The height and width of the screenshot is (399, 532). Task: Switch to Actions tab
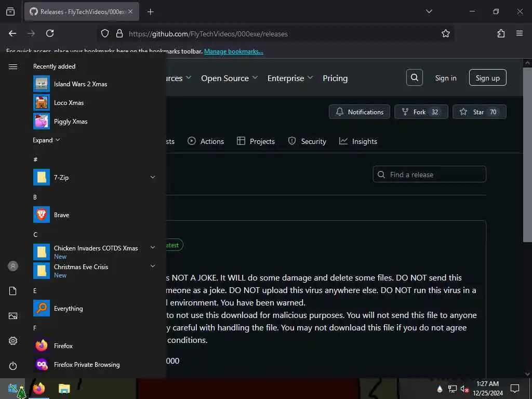coord(206,141)
